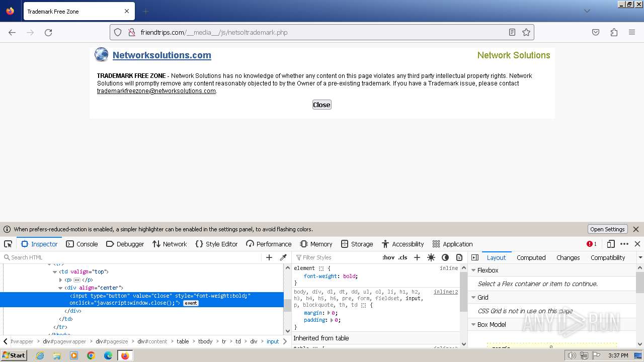Open inline:2 stylesheet source link

pos(446,292)
